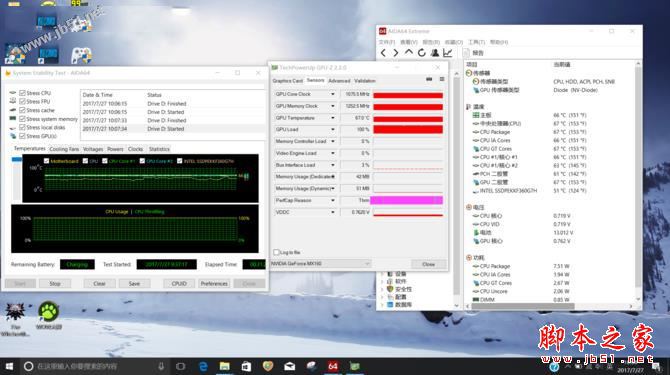Open Video Engine Load dropdown

click(332, 153)
